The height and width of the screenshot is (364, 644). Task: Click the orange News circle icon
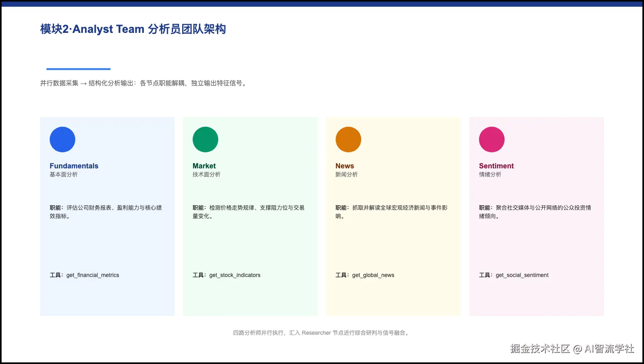(348, 140)
